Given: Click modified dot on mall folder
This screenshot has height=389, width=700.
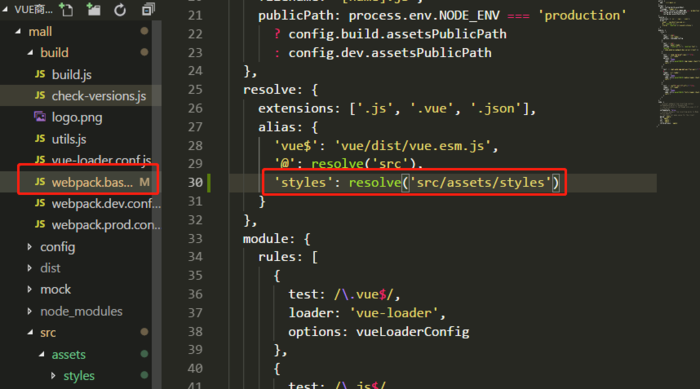Looking at the screenshot, I should [x=144, y=31].
